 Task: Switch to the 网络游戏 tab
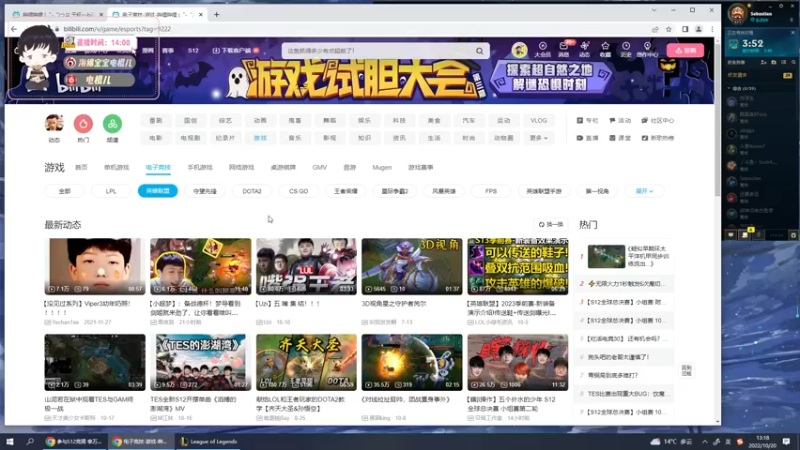coord(241,167)
